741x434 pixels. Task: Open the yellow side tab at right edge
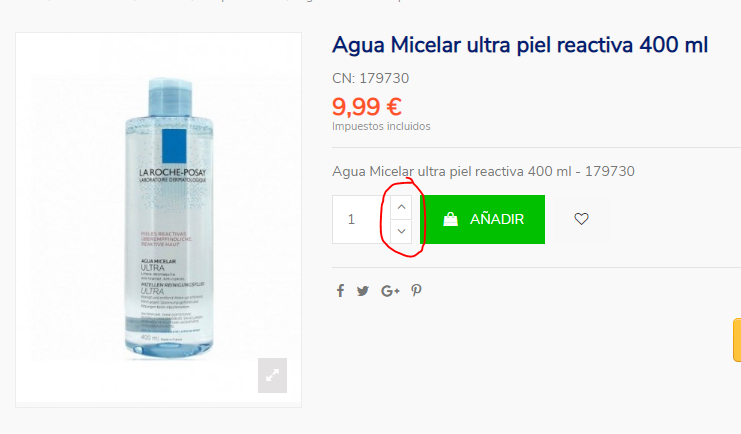coord(737,340)
